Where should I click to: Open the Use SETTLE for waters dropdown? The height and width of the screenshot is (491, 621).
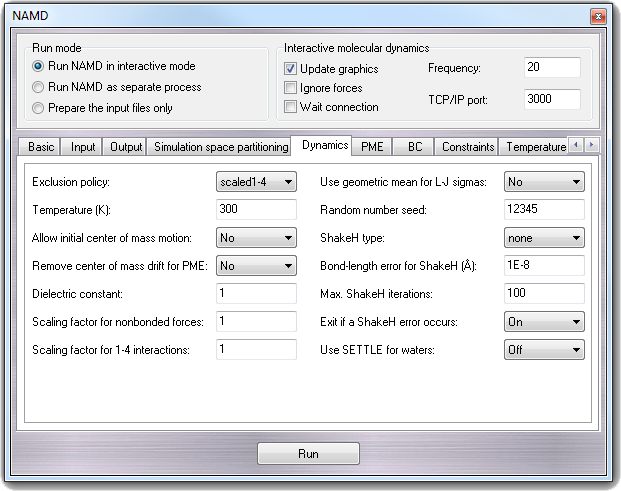pos(544,350)
